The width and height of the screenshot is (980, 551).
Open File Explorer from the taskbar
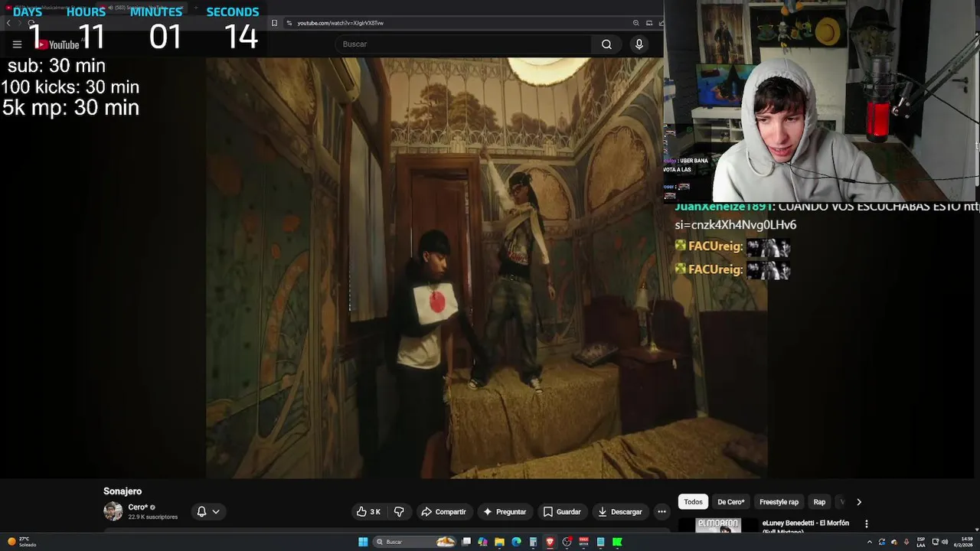pos(499,542)
